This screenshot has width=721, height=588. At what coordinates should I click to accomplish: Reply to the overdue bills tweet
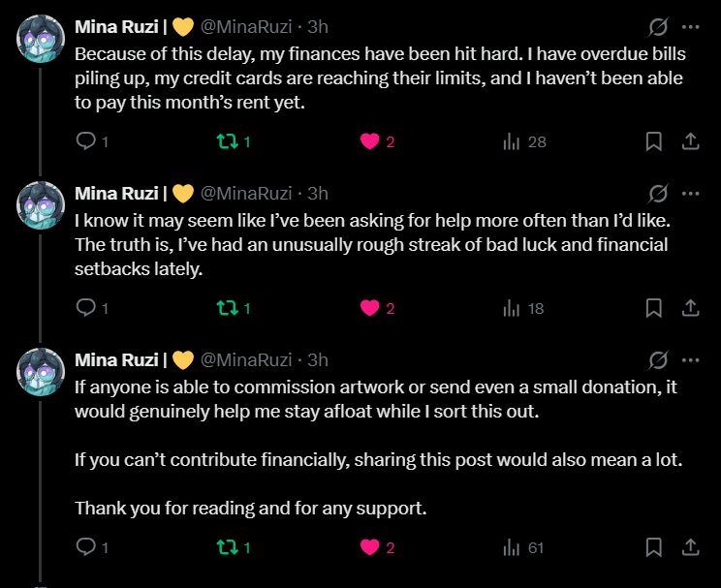pyautogui.click(x=85, y=142)
